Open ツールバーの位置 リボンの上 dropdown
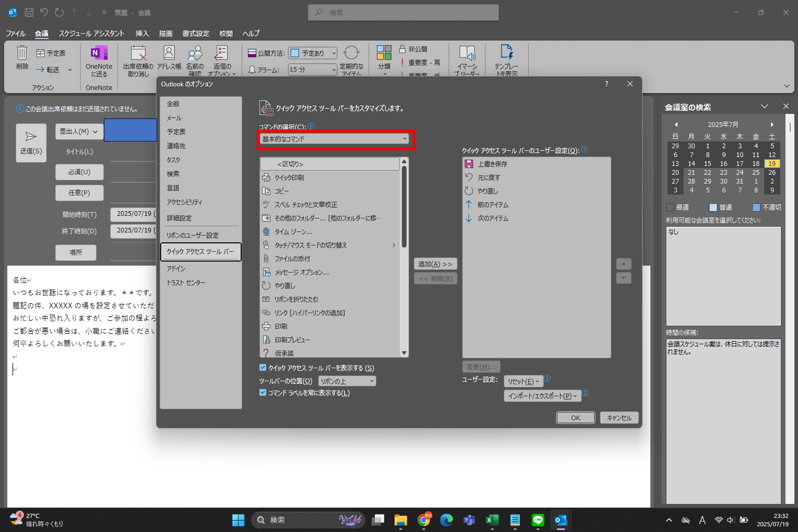This screenshot has height=532, width=798. [347, 381]
